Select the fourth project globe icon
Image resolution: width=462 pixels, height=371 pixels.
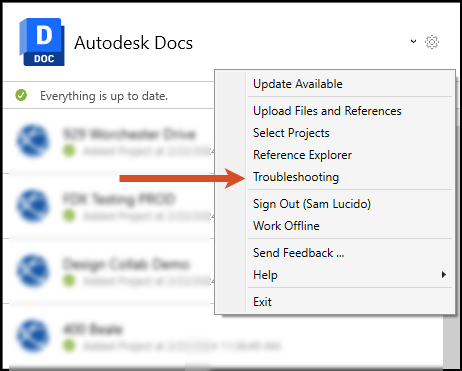click(33, 336)
